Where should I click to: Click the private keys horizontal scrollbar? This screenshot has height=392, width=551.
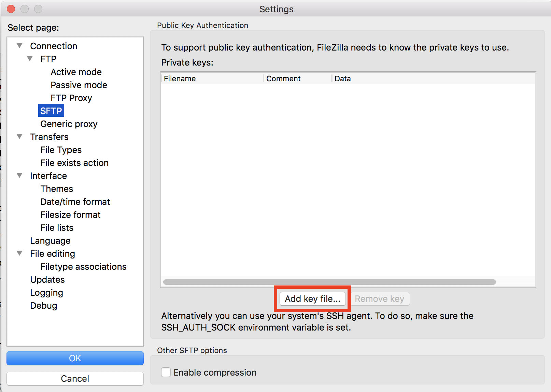tap(329, 282)
